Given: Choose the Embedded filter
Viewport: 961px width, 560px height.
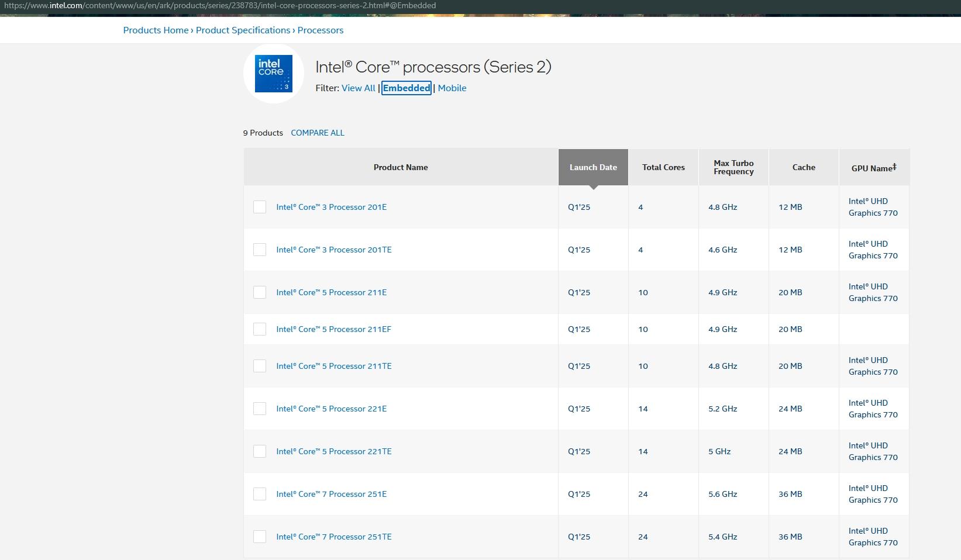Looking at the screenshot, I should 406,88.
